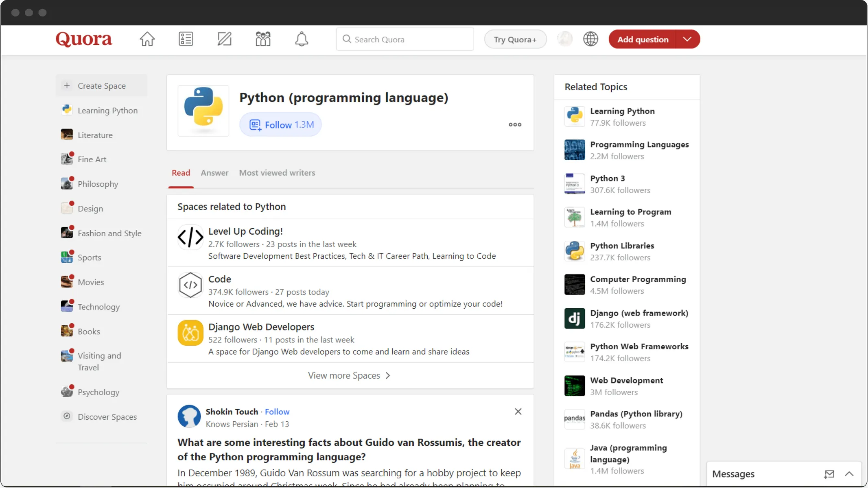Expand Add question dropdown arrow
The height and width of the screenshot is (488, 868).
(x=687, y=39)
